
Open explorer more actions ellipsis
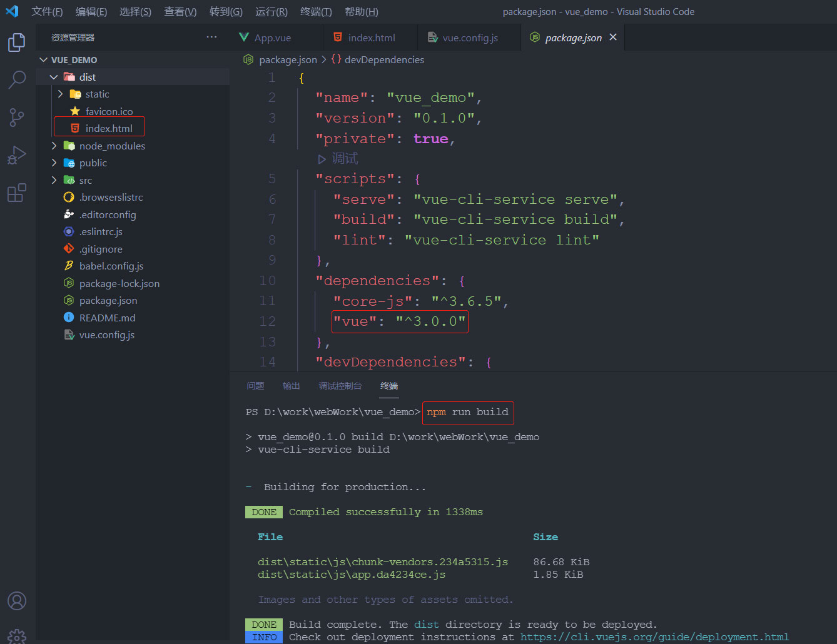point(211,38)
